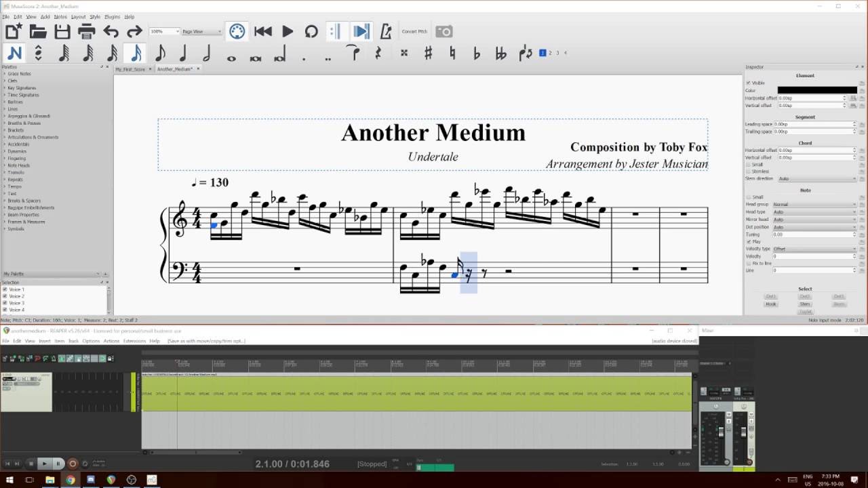Viewport: 868px width, 488px height.
Task: Open a score file via folder icon
Action: 38,31
